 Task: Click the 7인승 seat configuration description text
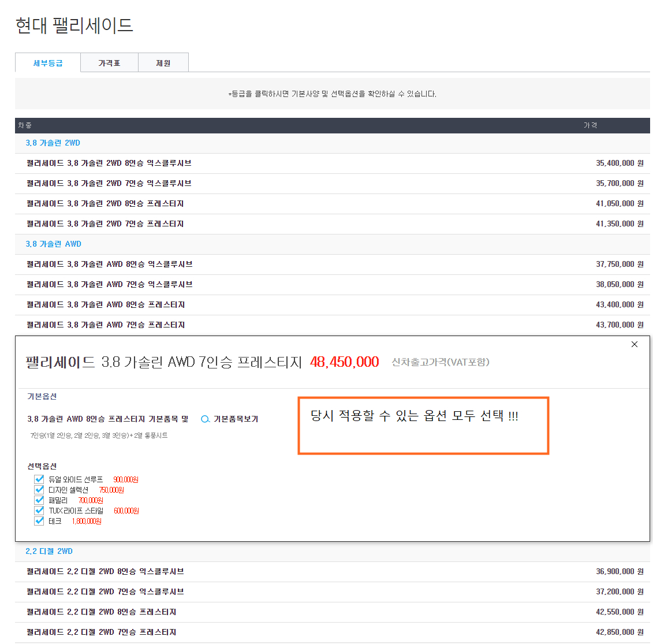pyautogui.click(x=99, y=435)
